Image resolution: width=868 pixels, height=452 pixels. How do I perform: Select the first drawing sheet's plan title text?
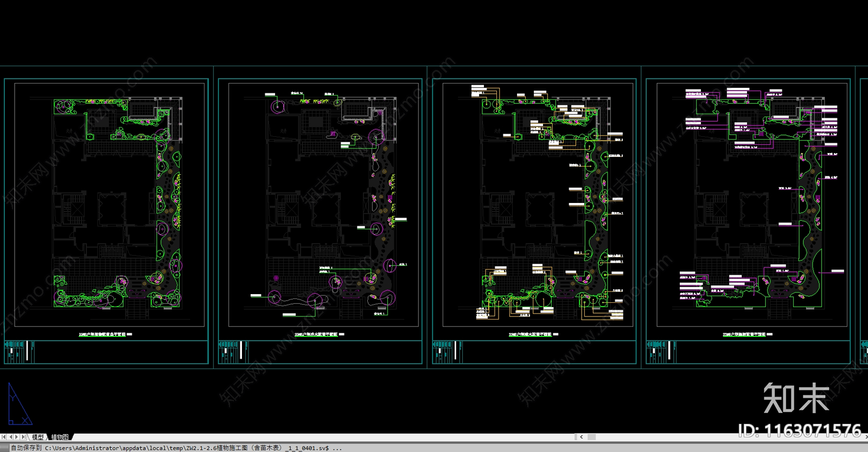point(102,334)
